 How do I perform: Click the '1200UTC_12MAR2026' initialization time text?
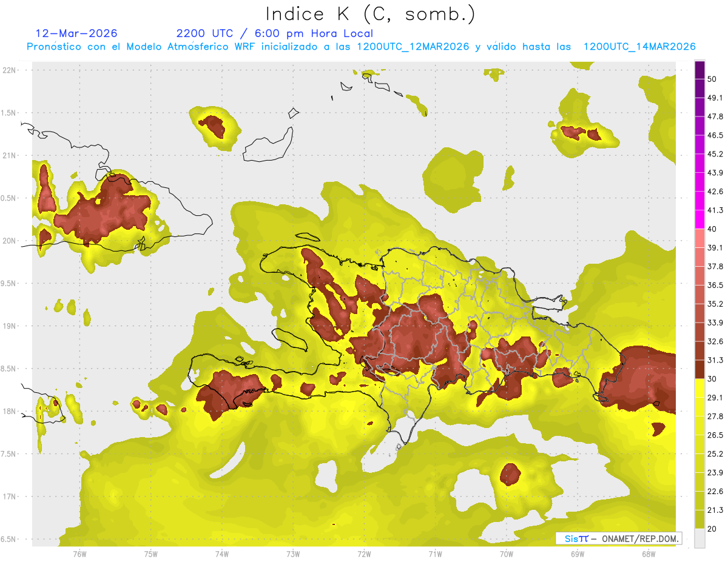click(x=413, y=47)
